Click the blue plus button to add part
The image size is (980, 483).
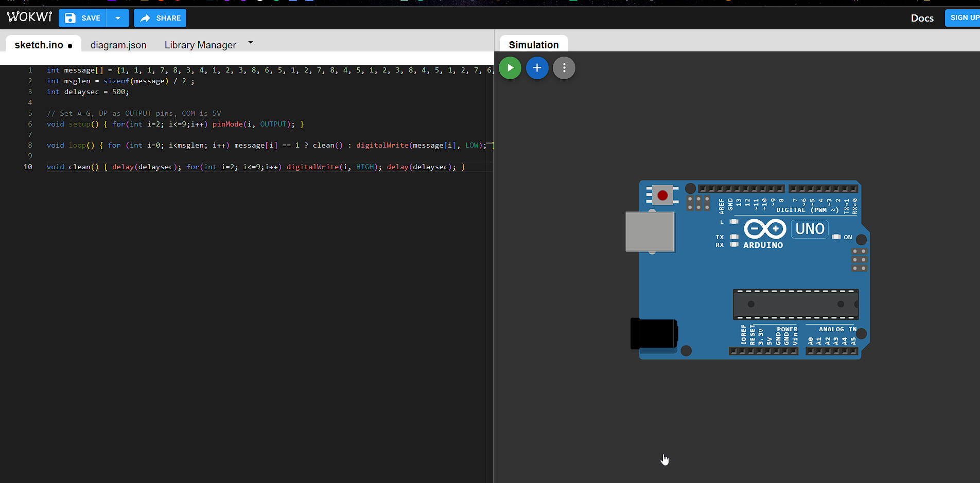[537, 68]
